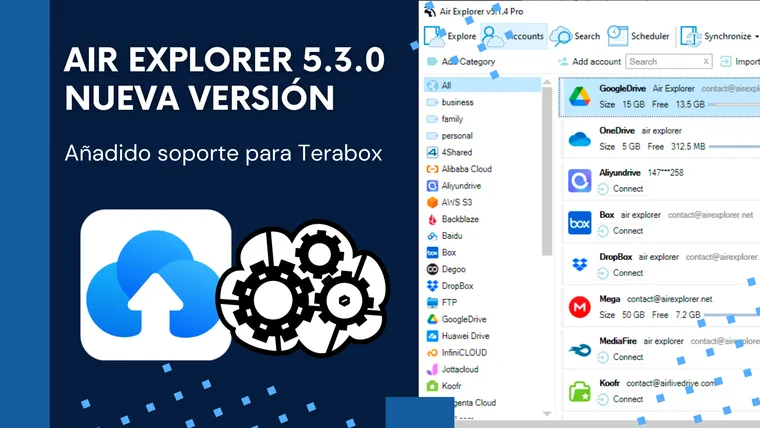This screenshot has width=760, height=428.
Task: Expand the Synchronize dropdown arrow
Action: pos(757,37)
